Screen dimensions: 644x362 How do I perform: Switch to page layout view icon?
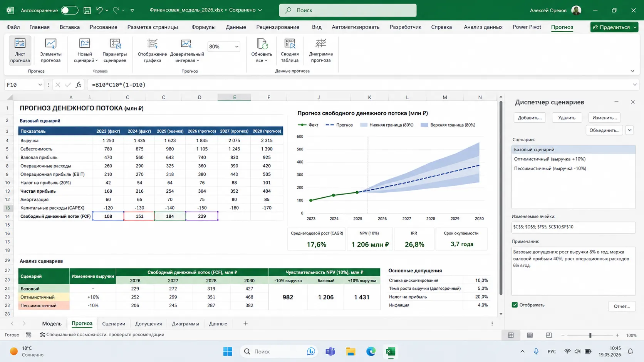tap(530, 335)
